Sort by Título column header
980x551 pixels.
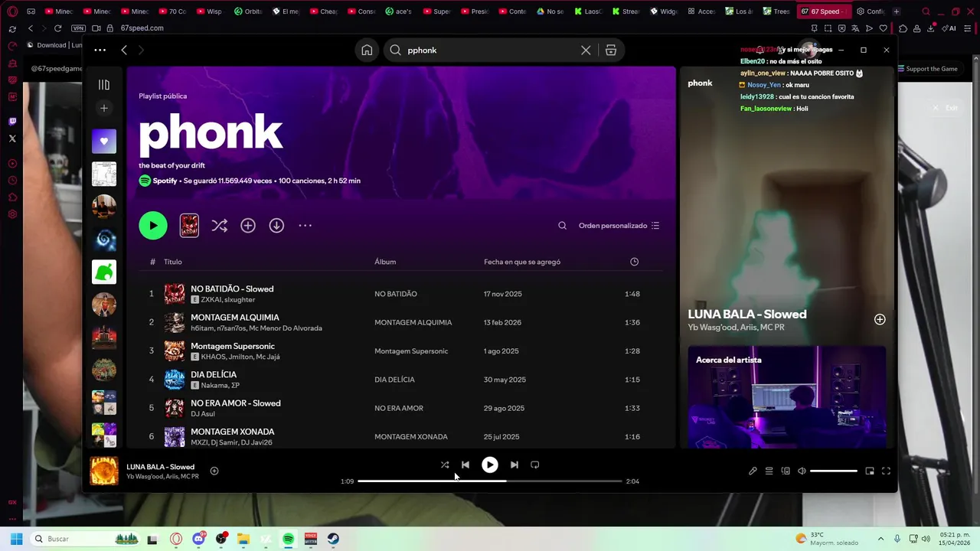coord(172,262)
